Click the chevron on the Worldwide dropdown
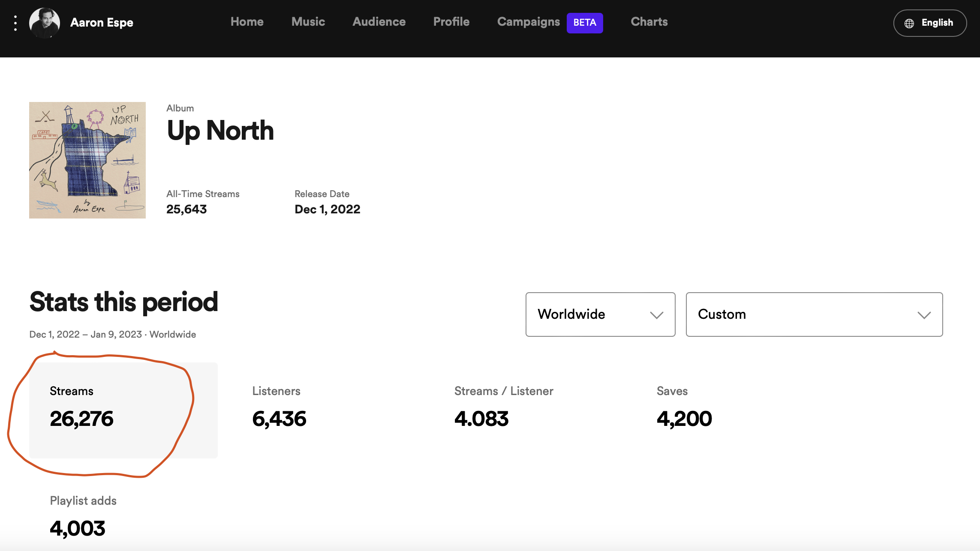 [656, 315]
